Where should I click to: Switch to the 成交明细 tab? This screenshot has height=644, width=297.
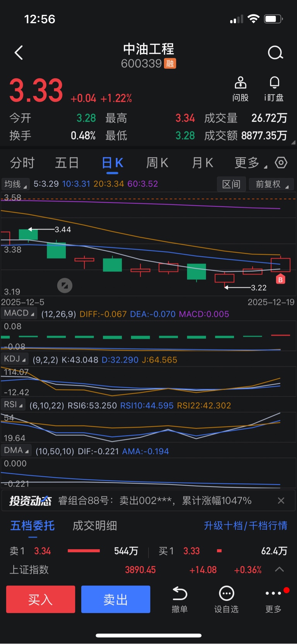[95, 526]
